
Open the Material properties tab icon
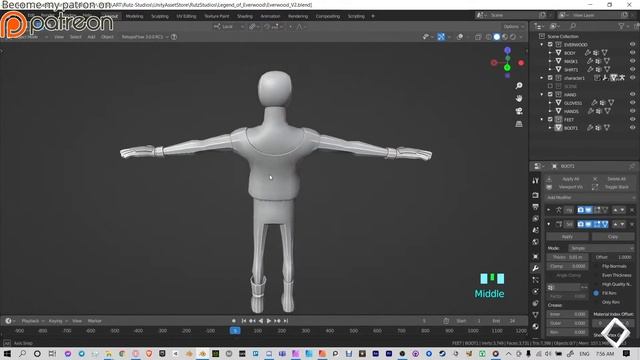point(536,327)
